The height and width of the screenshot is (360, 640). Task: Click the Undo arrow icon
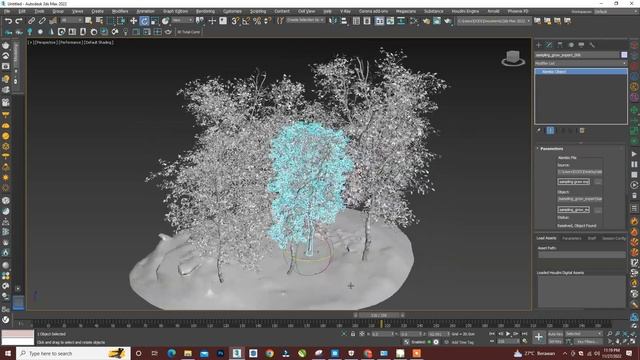(9, 20)
